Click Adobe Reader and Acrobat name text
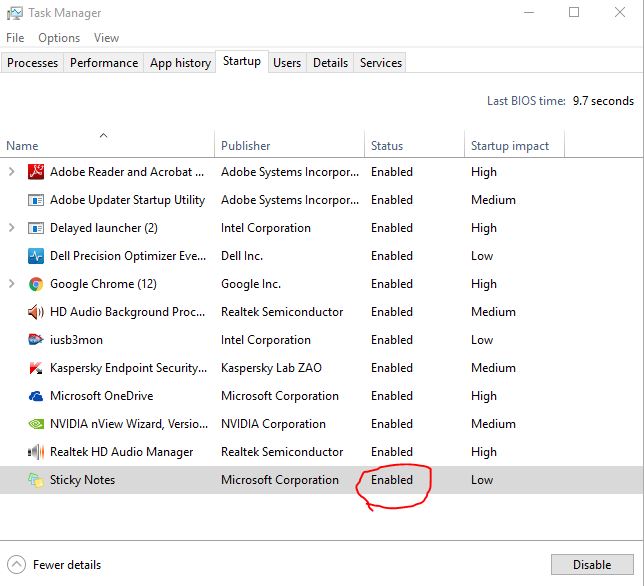The width and height of the screenshot is (644, 586). (127, 172)
